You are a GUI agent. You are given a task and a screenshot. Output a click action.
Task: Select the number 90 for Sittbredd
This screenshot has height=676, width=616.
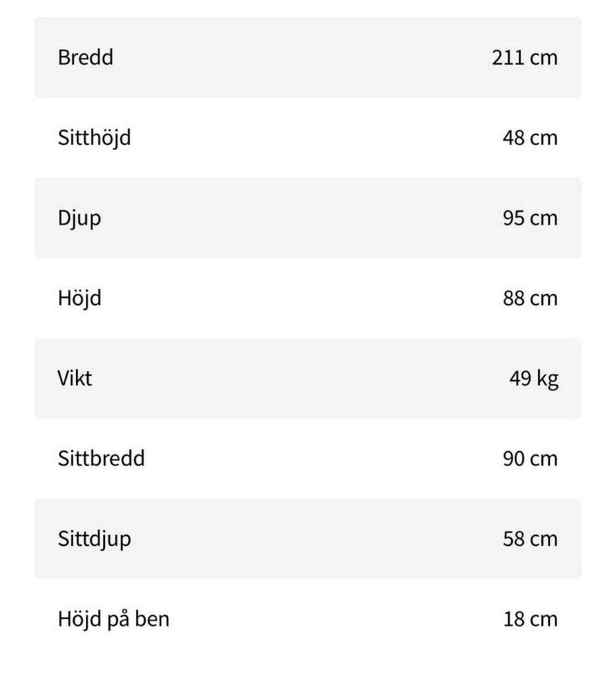click(x=514, y=459)
